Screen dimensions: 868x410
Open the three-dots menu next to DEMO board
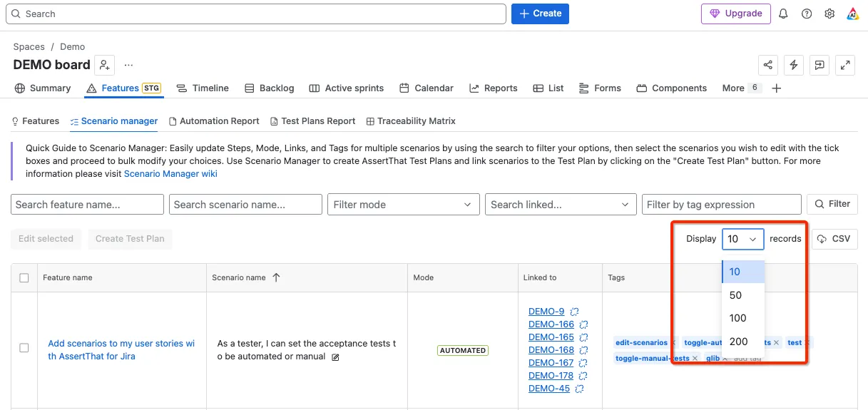point(128,65)
